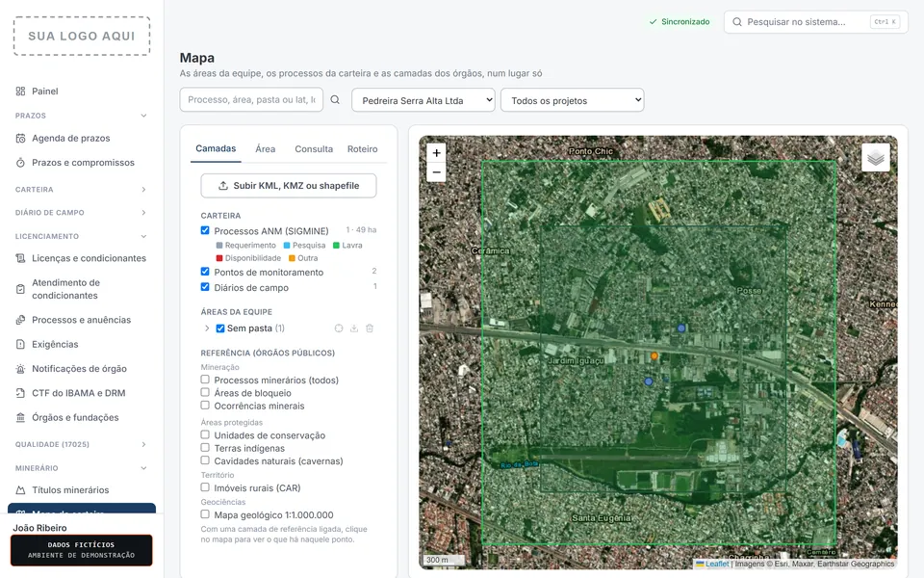Click the Sincronizado check status
Image resolution: width=924 pixels, height=578 pixels.
coord(680,22)
